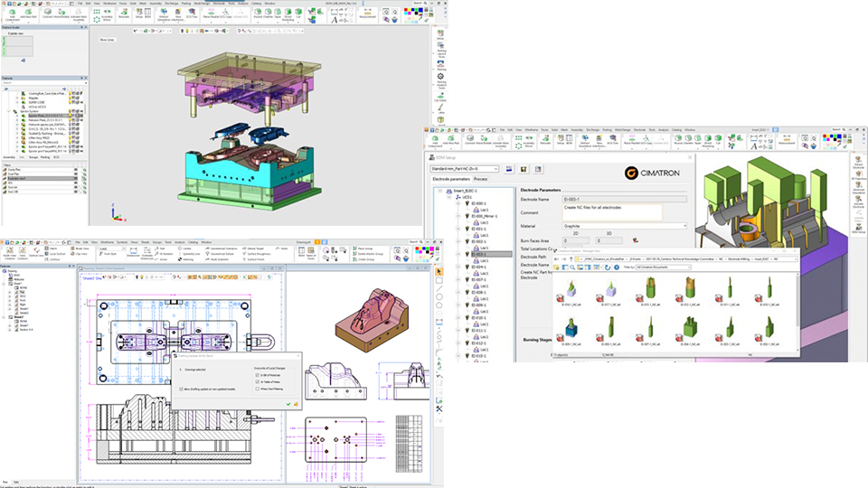Select Cut tool in mold assembly window
The width and height of the screenshot is (868, 488).
click(x=298, y=14)
